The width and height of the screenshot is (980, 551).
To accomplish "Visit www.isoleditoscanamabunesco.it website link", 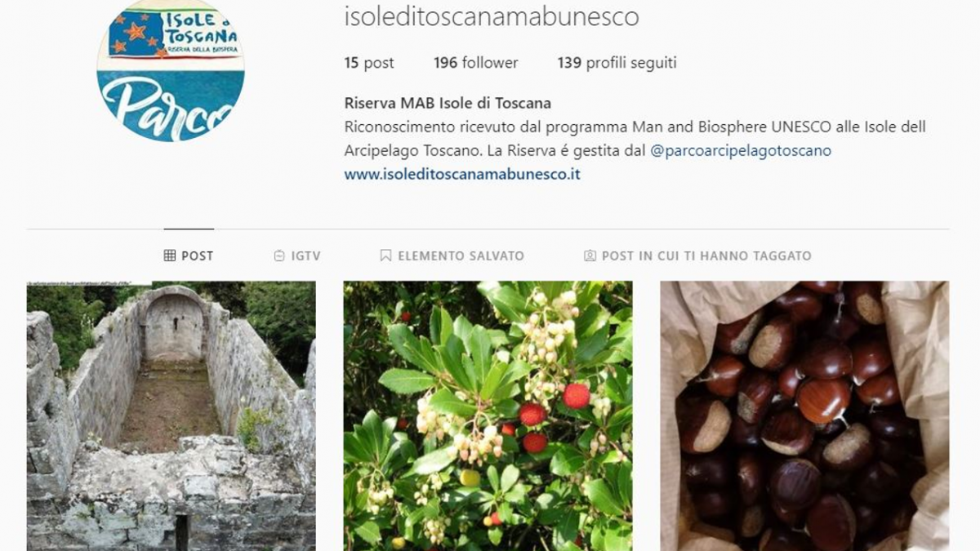I will coord(462,174).
